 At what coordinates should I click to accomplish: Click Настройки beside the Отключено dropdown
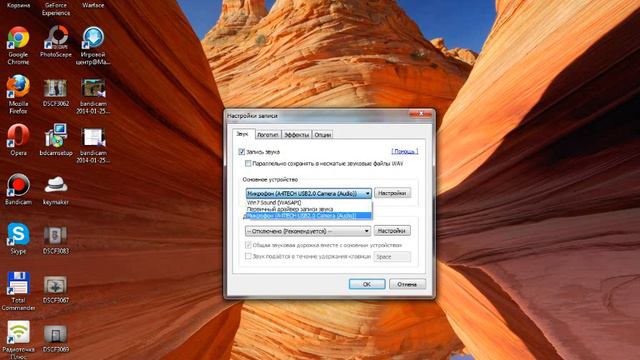[x=392, y=231]
